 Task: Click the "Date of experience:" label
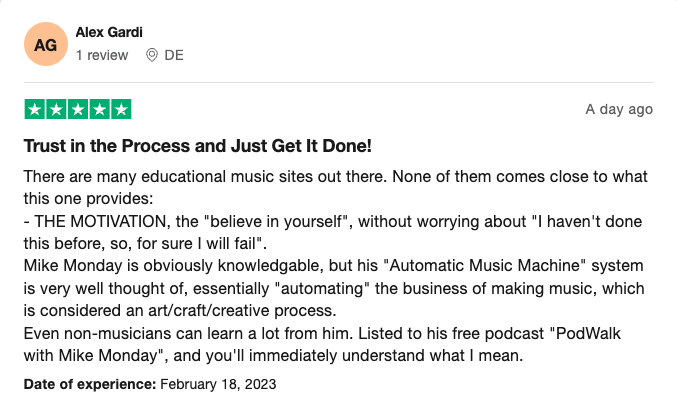tap(88, 384)
